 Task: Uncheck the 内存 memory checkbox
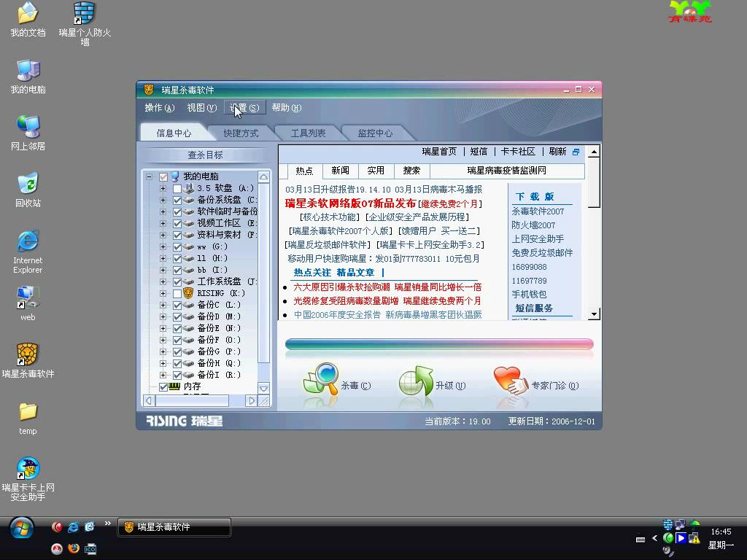coord(163,386)
